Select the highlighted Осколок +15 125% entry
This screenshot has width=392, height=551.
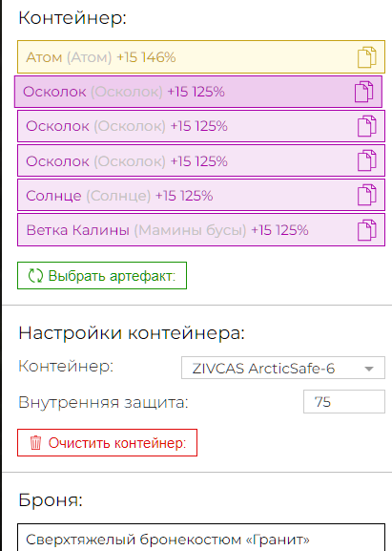point(198,92)
